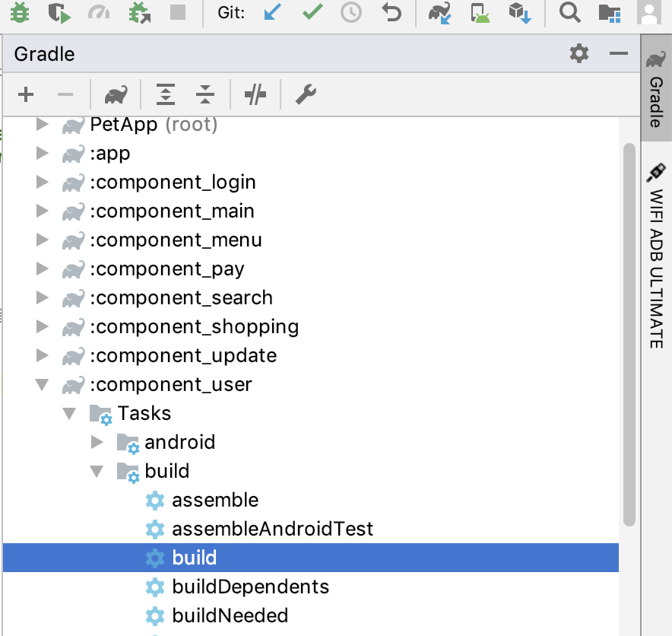Collapse the Tasks folder

(69, 413)
